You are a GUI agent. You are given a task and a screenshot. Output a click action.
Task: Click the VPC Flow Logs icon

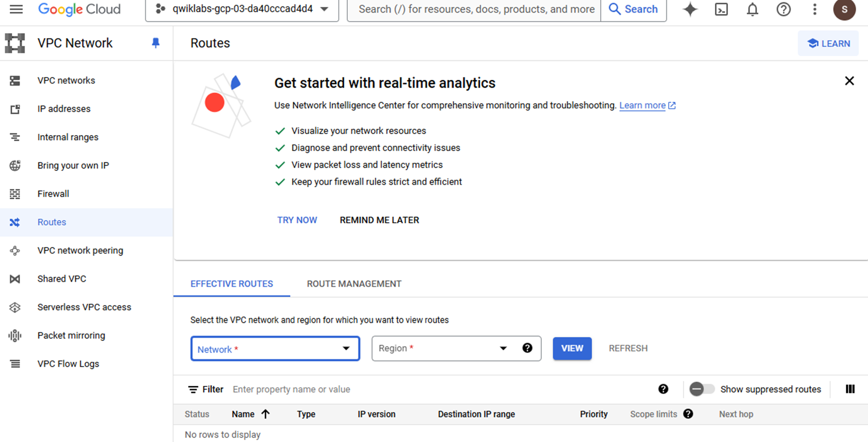[15, 364]
